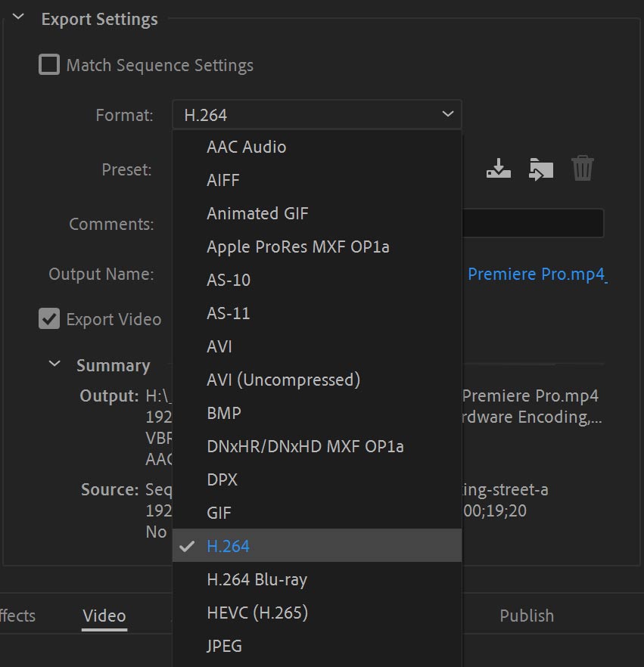Viewport: 644px width, 667px height.
Task: Select DNxHR/DNxHD MXF OP1a format
Action: point(316,446)
